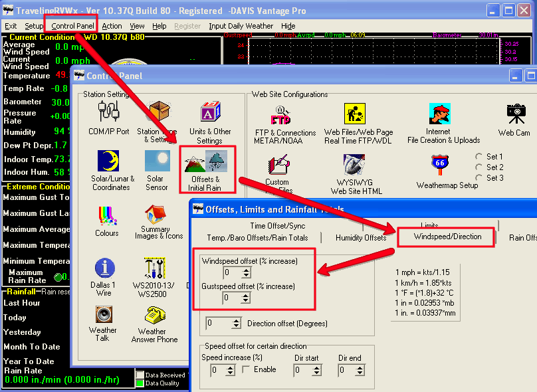The width and height of the screenshot is (537, 392).
Task: Open the Web Cam camera icon
Action: click(x=516, y=114)
